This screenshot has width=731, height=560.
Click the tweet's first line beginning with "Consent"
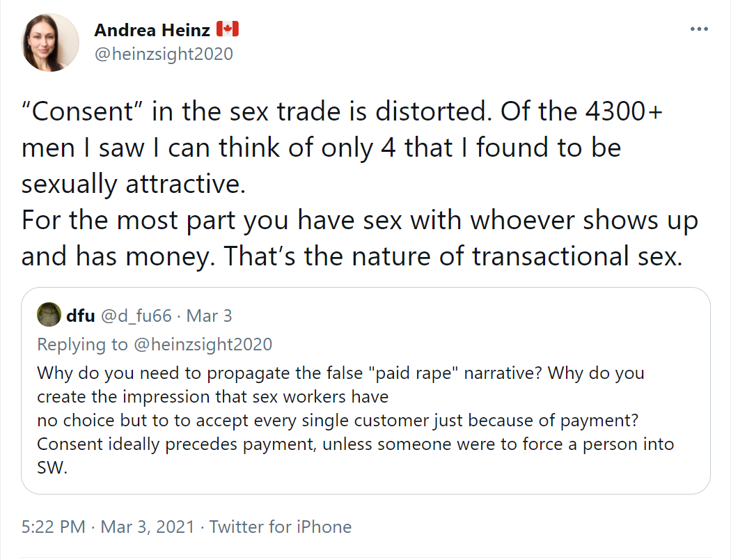point(341,111)
